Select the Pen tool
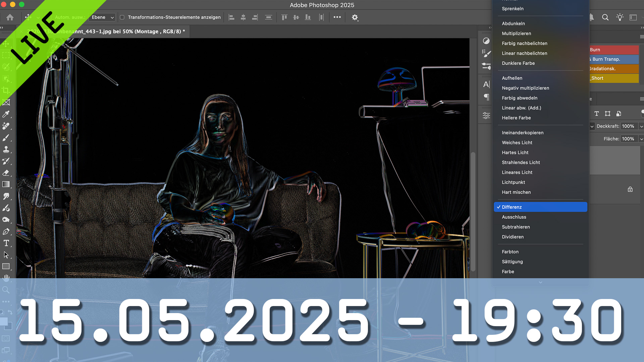644x362 pixels. click(6, 231)
